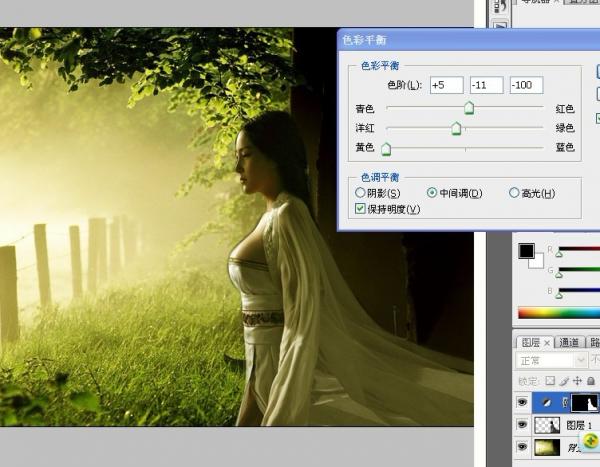Hide 图层 1 using its eye icon
Image resolution: width=600 pixels, height=467 pixels.
pos(522,424)
